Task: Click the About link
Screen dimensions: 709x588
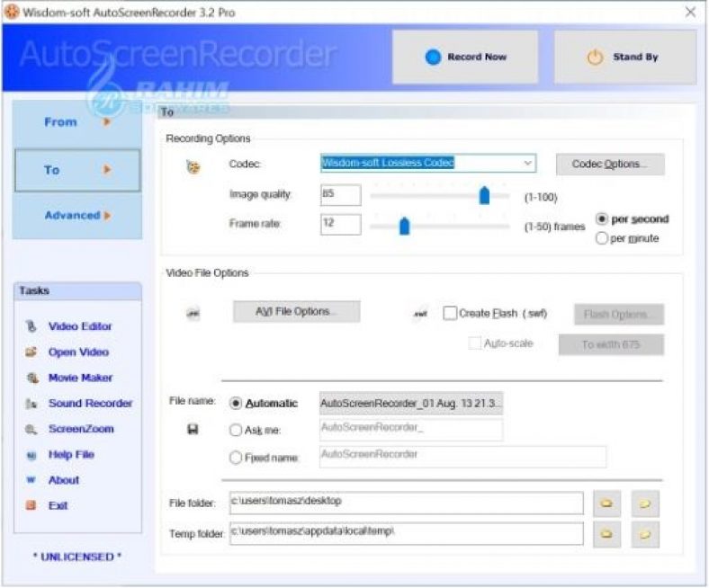Action: (64, 480)
